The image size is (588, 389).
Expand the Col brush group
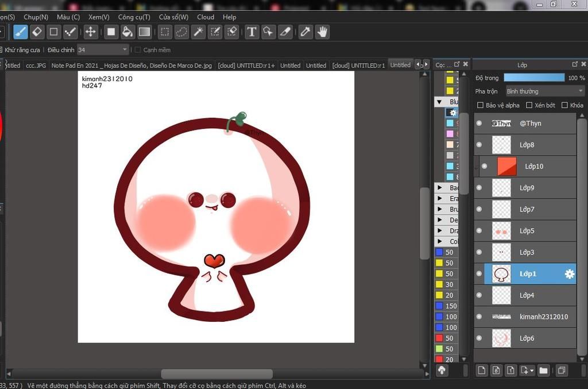click(439, 241)
